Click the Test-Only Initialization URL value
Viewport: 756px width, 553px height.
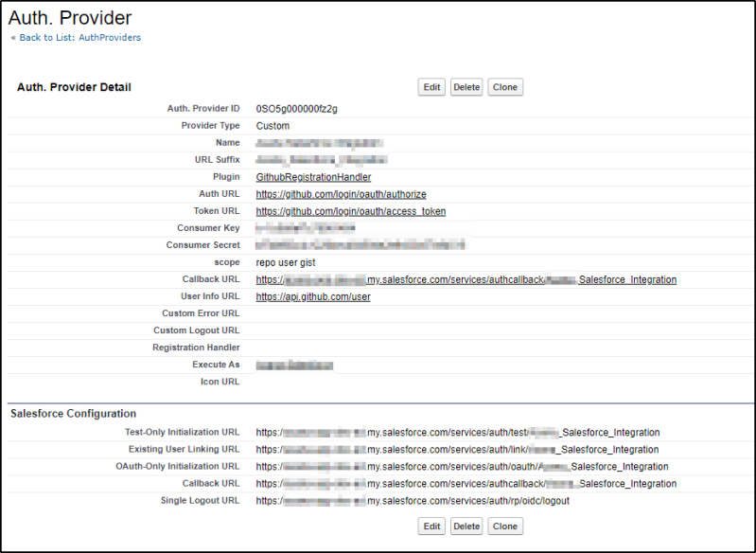pyautogui.click(x=458, y=433)
